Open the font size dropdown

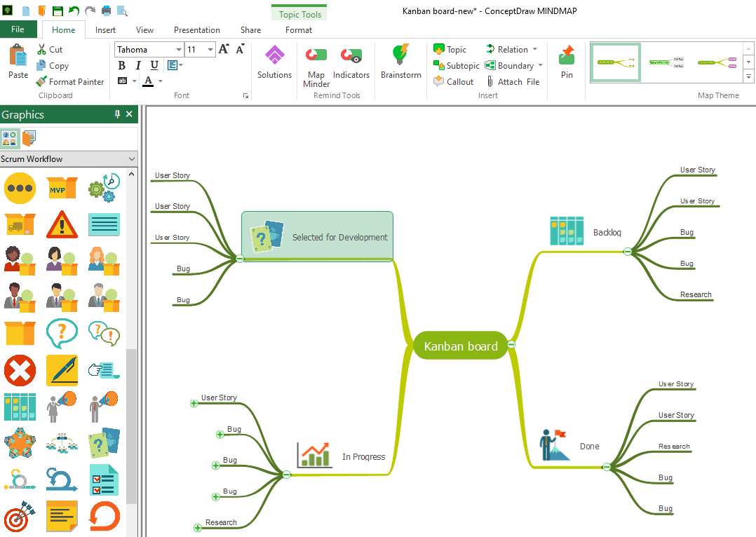[210, 50]
